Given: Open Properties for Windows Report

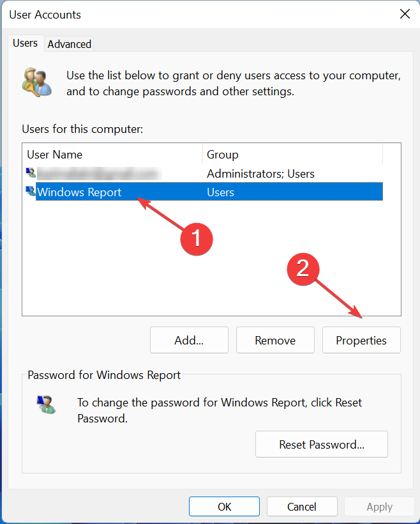Looking at the screenshot, I should [361, 340].
